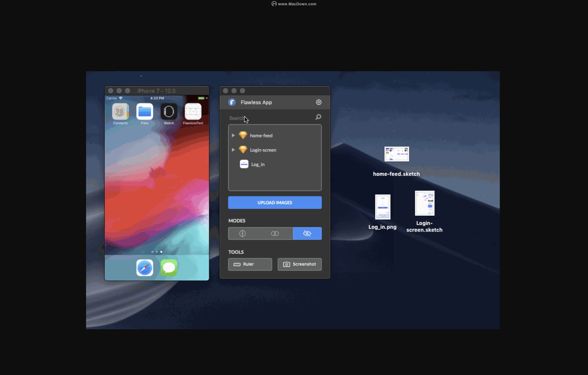Click the Log_in thumbnail icon in list

244,164
